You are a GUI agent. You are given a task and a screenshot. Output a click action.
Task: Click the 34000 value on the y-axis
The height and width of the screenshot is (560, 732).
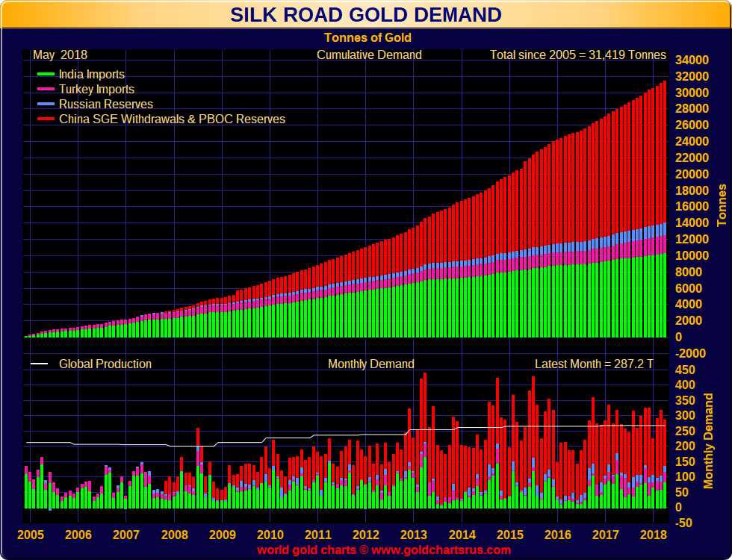tap(691, 60)
